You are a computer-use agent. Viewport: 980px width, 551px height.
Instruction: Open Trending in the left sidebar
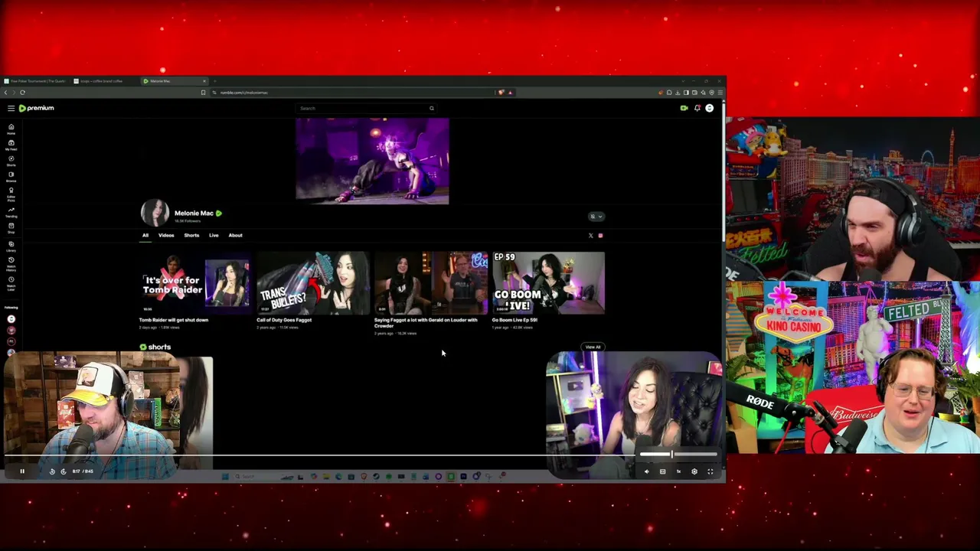click(11, 212)
